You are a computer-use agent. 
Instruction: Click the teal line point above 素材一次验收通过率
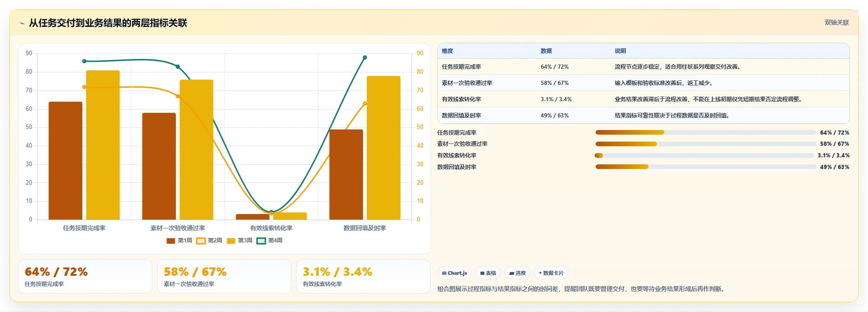[178, 67]
